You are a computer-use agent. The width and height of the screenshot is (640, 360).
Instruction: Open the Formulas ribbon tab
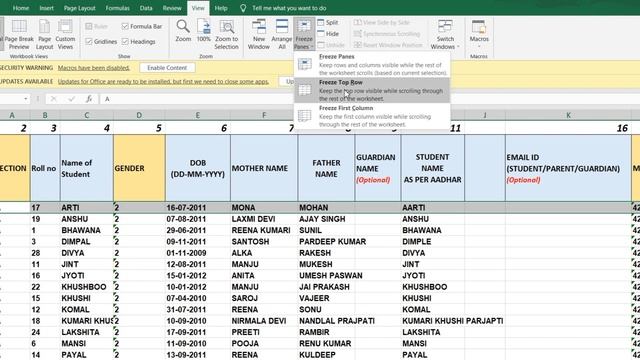pos(118,8)
